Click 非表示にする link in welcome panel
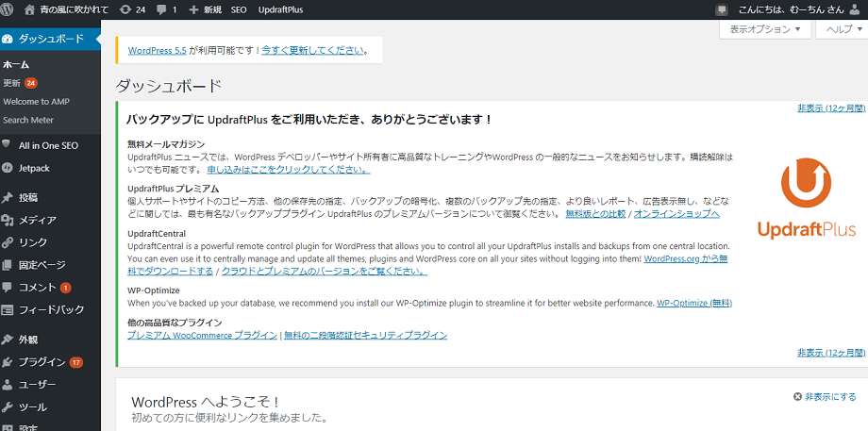 click(830, 397)
